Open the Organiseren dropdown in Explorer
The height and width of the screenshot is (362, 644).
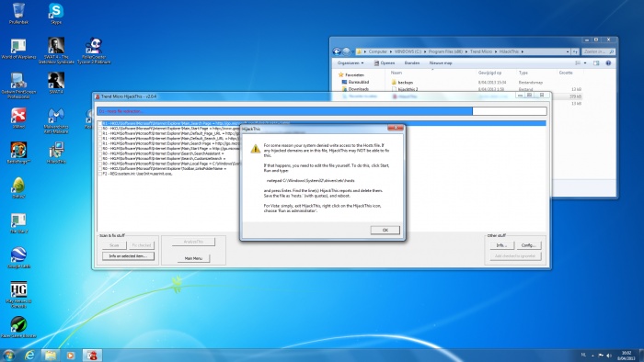point(351,63)
